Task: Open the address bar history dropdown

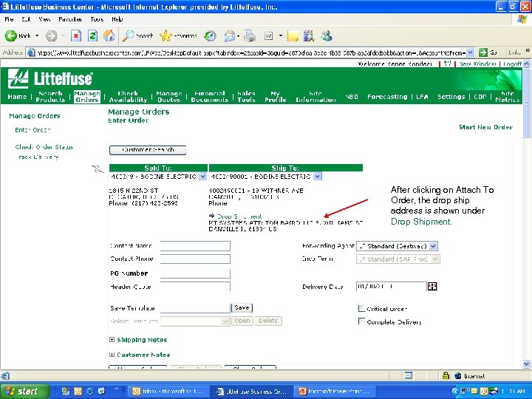Action: click(x=470, y=52)
